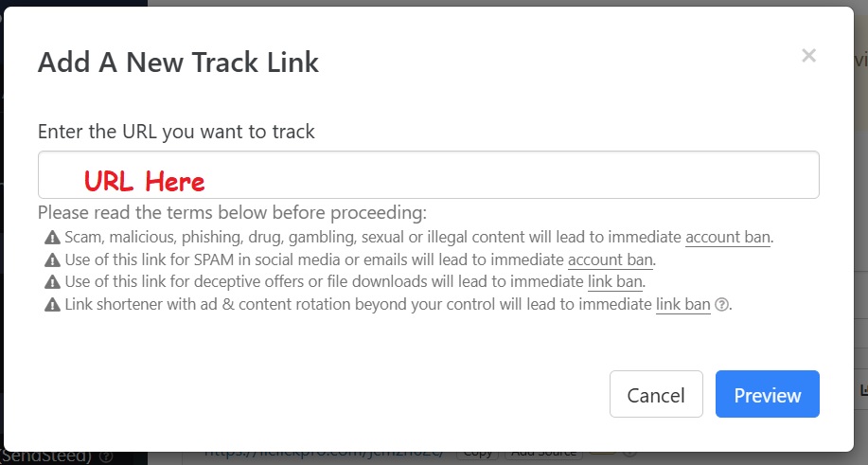Click the warning icon beside the Scam terms line
Screen dimensions: 868x465
pyautogui.click(x=52, y=238)
